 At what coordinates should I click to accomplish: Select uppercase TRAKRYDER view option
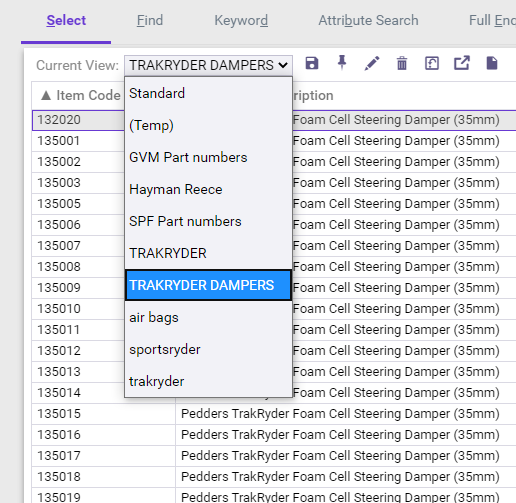[208, 253]
